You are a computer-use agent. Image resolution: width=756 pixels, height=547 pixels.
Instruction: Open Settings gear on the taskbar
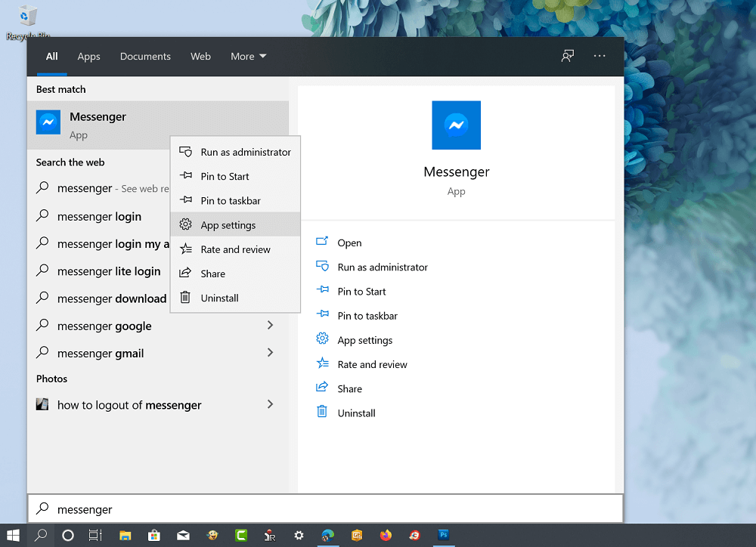pyautogui.click(x=299, y=535)
